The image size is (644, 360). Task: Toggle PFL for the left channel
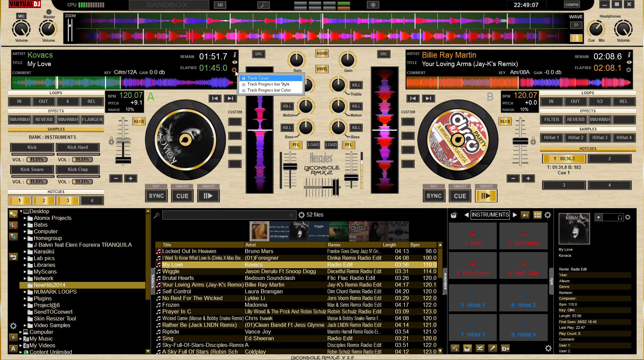tap(296, 145)
